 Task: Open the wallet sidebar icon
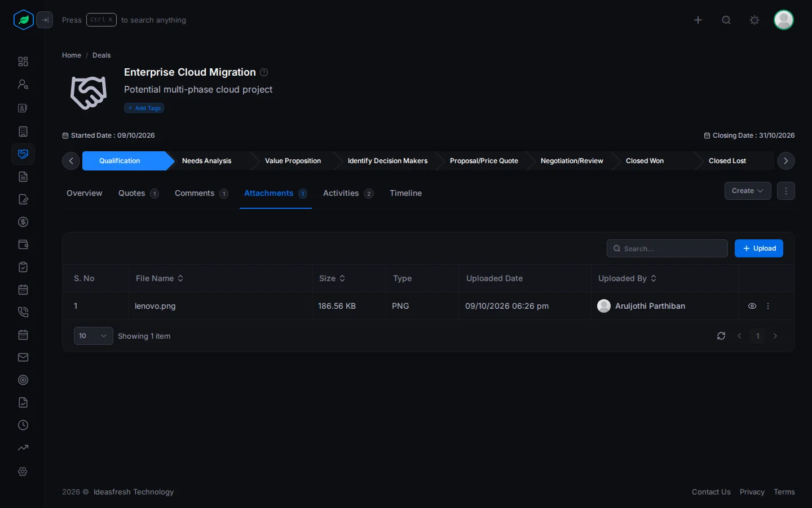click(23, 244)
